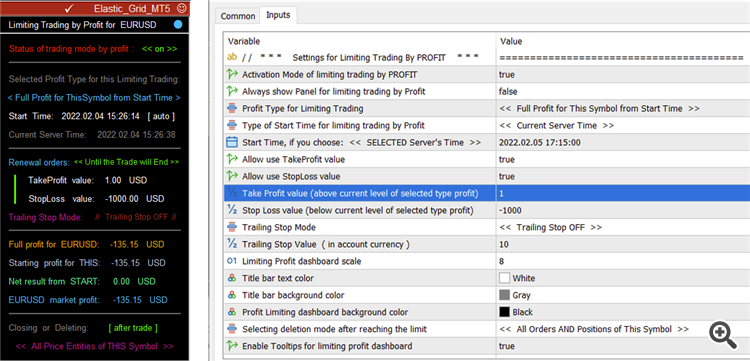This screenshot has height=361, width=750.
Task: Edit dashboard scale value 8
Action: point(623,261)
